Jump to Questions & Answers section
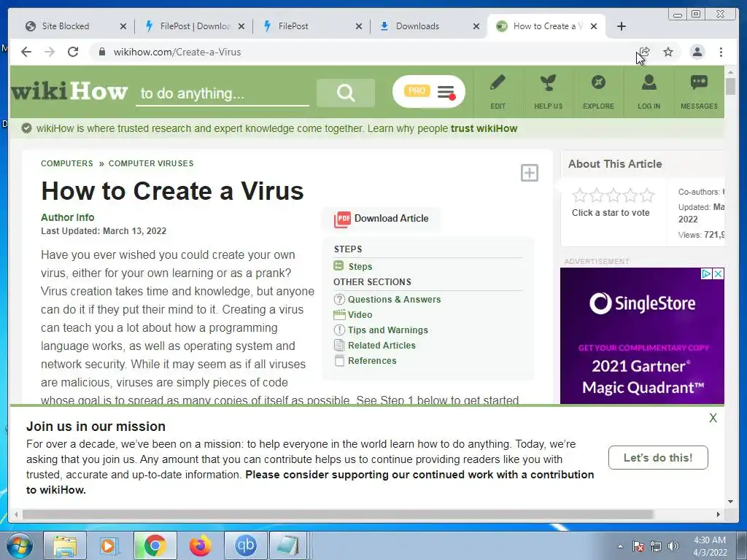 point(394,300)
